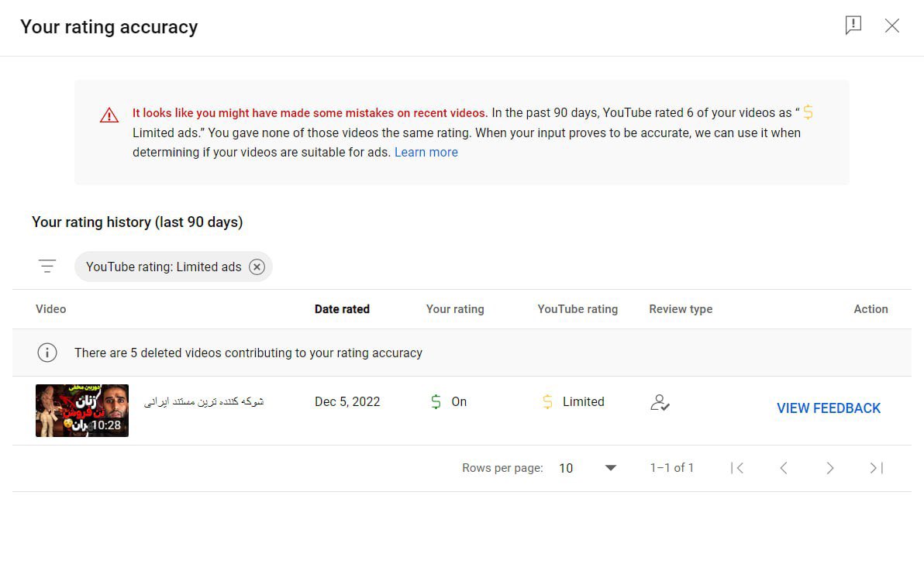
Task: Click the green dollar On icon
Action: coord(436,402)
